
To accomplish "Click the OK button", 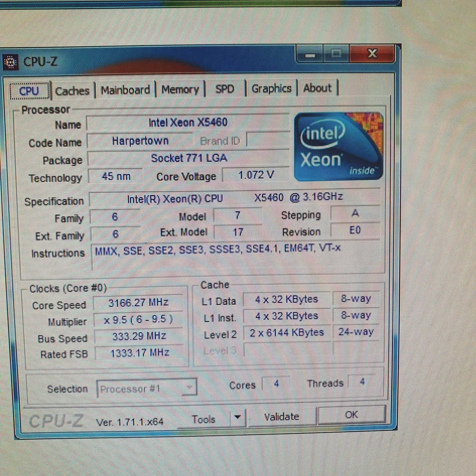I will (351, 415).
